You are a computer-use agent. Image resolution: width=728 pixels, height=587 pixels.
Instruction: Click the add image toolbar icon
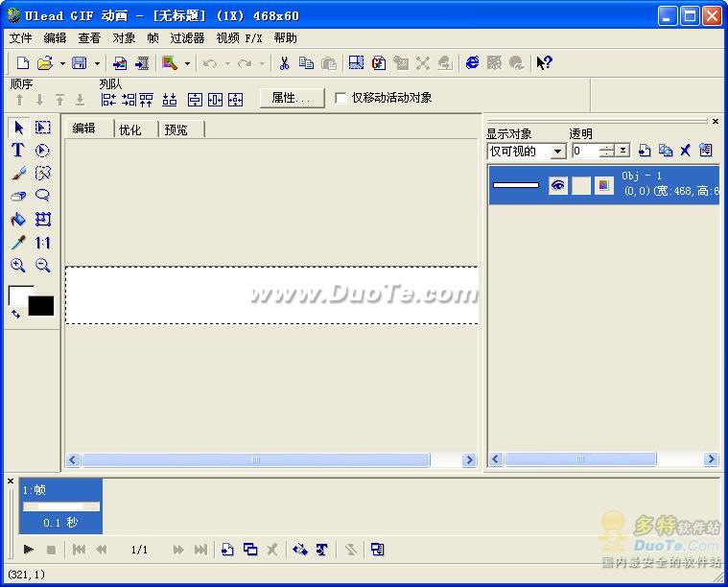click(120, 62)
